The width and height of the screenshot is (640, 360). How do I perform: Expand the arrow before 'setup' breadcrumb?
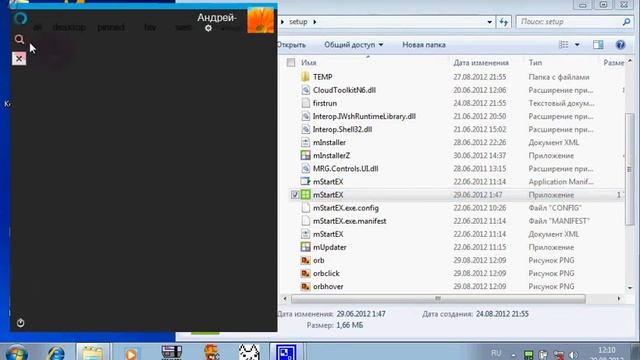(282, 22)
